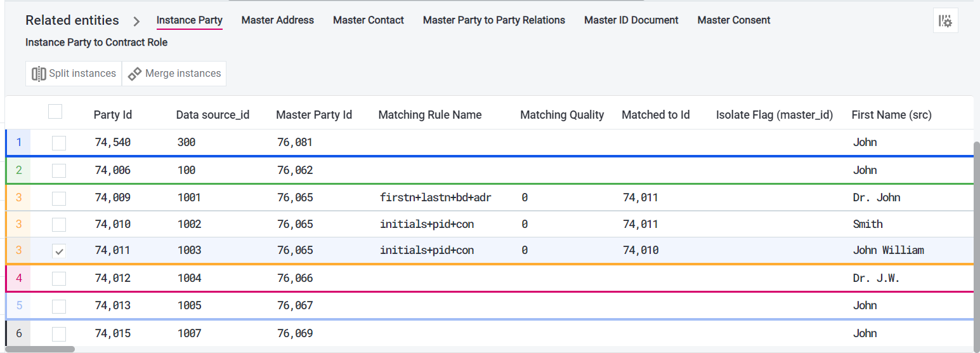The image size is (980, 353).
Task: Click the horizontal scrollbar at table bottom
Action: tap(40, 349)
